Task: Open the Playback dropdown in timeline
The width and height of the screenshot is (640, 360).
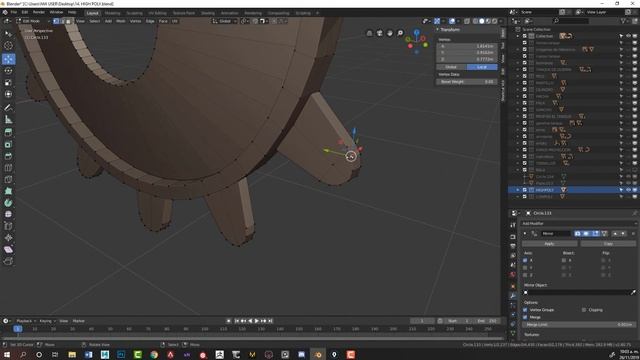Action: pos(26,321)
